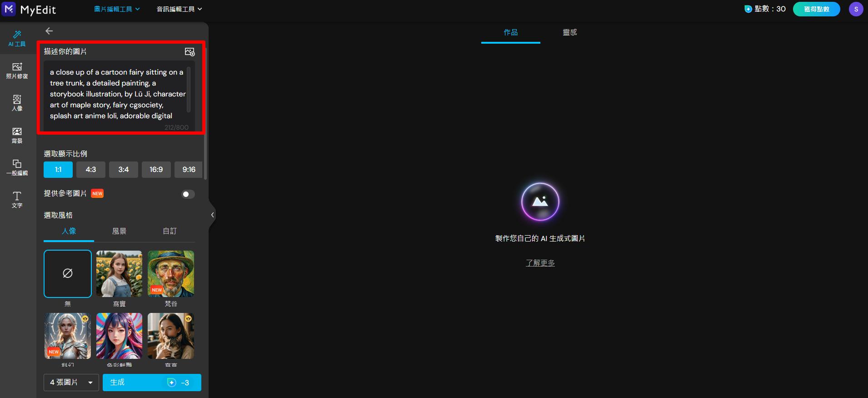Choose the 梵谷 style thumbnail
868x398 pixels.
point(171,274)
